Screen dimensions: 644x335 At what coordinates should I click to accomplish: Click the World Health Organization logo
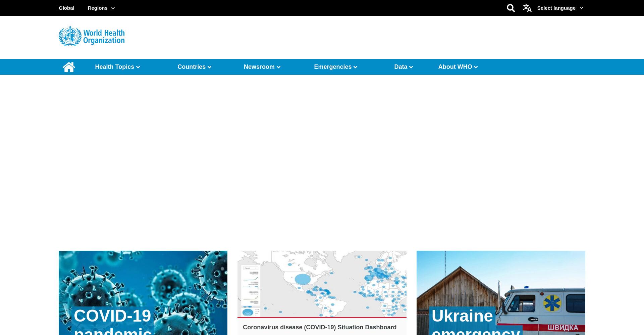[92, 36]
